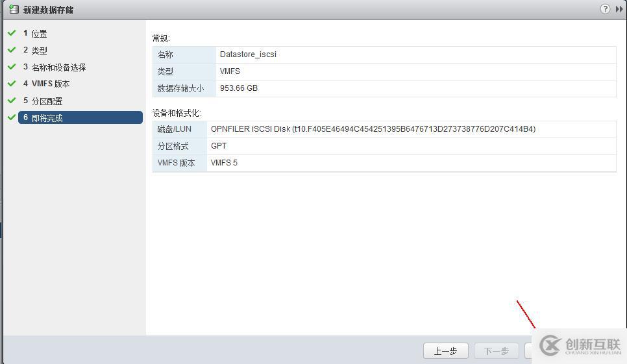Click the green checkmark beside 名称和设备选择
627x364 pixels.
(x=12, y=66)
